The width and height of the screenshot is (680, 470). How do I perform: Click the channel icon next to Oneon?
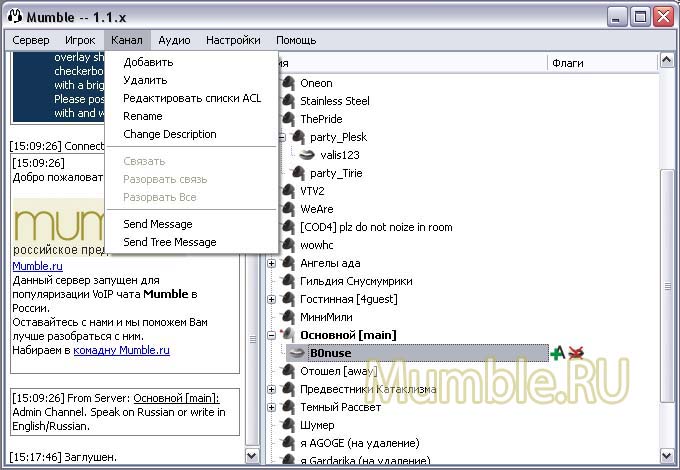[x=289, y=83]
